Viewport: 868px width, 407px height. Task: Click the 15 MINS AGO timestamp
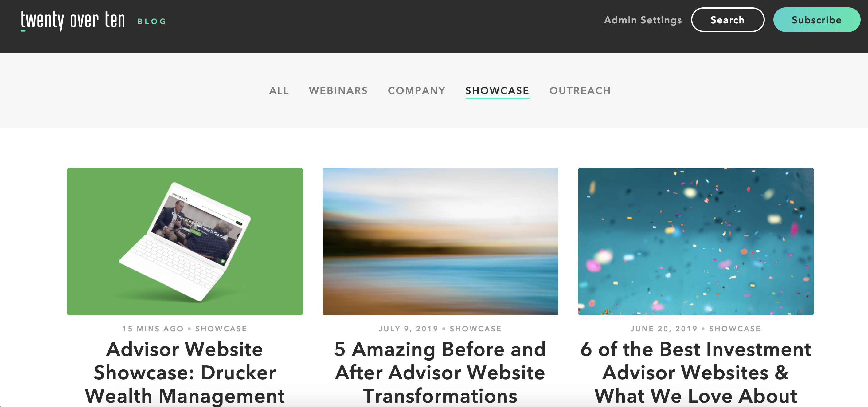coord(153,329)
